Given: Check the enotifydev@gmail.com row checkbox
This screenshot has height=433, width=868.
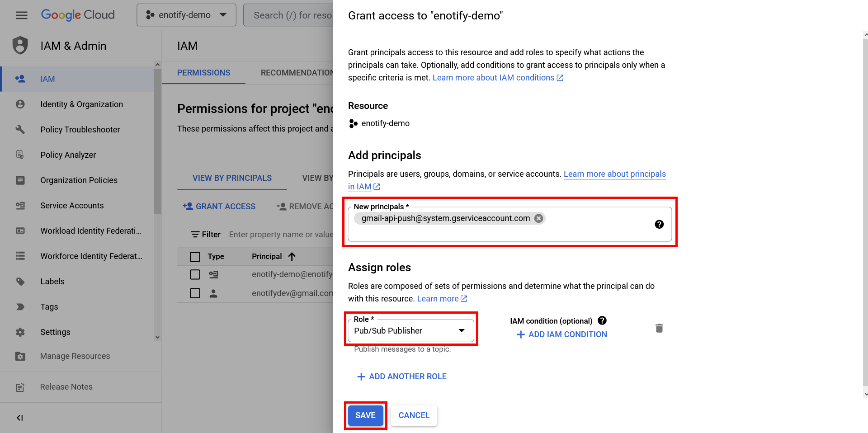Looking at the screenshot, I should click(x=195, y=293).
